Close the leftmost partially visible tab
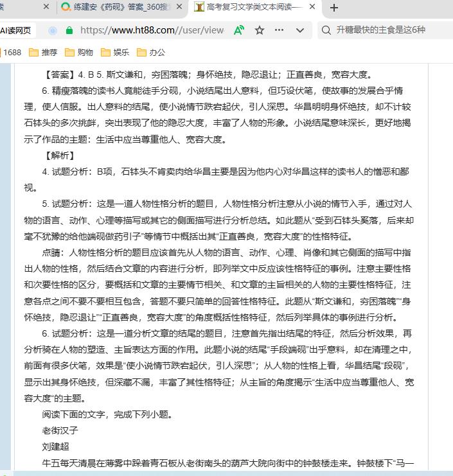Screen dimensions: 453x476 [46, 6]
